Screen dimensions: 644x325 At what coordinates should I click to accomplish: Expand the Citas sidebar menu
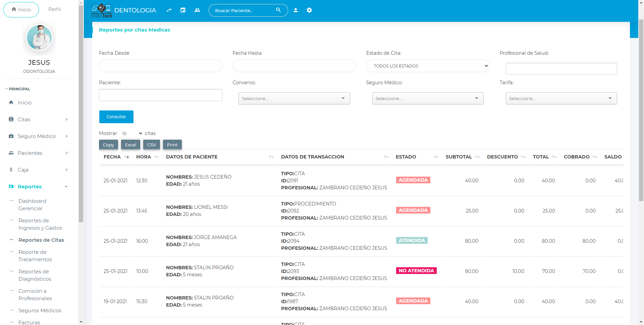(39, 120)
